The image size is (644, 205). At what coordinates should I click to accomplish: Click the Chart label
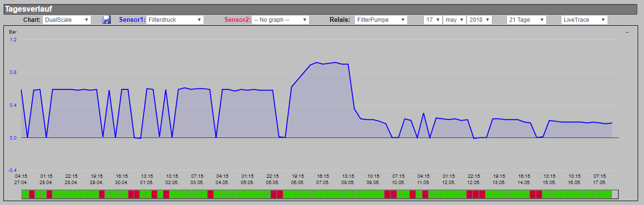point(32,20)
